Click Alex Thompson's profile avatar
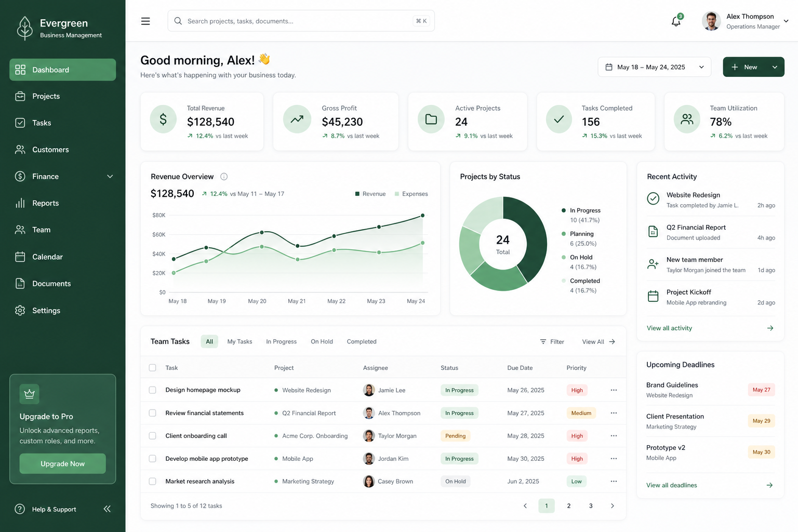The width and height of the screenshot is (798, 532). (711, 21)
